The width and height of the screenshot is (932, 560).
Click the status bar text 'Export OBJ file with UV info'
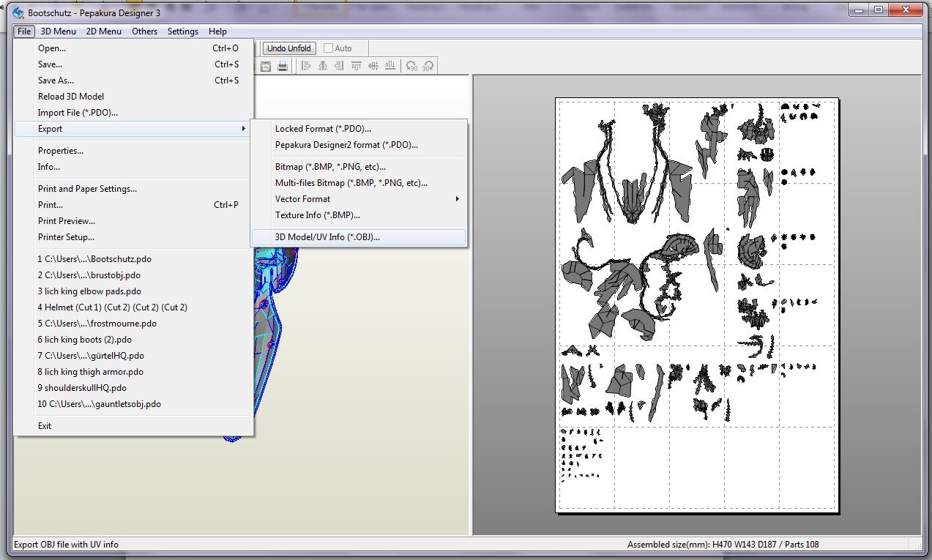(x=66, y=545)
